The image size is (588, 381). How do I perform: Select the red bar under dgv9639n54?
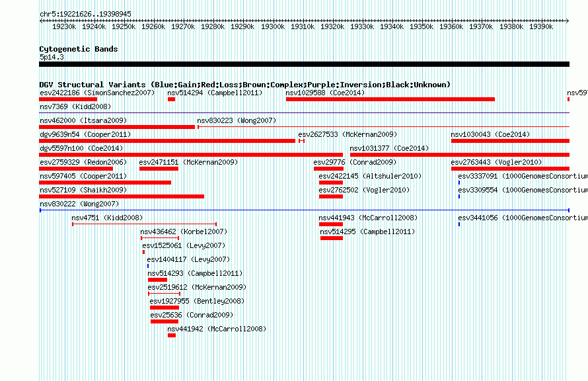pos(167,141)
